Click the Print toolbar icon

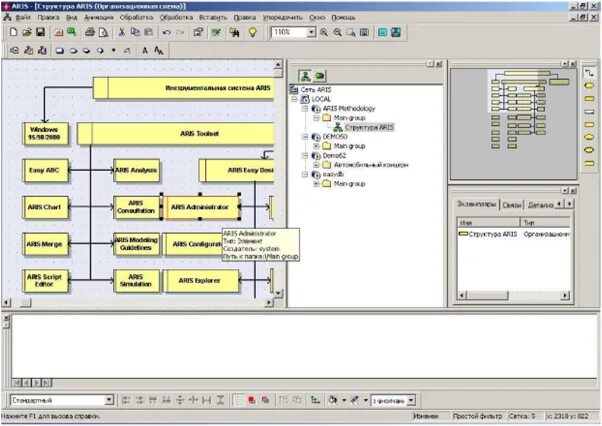(90, 33)
